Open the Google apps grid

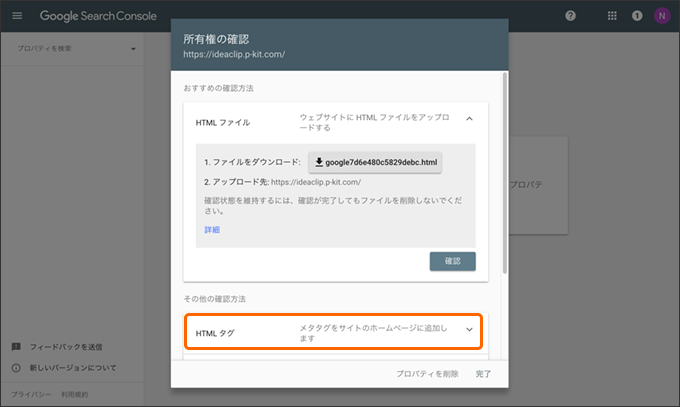pyautogui.click(x=612, y=16)
